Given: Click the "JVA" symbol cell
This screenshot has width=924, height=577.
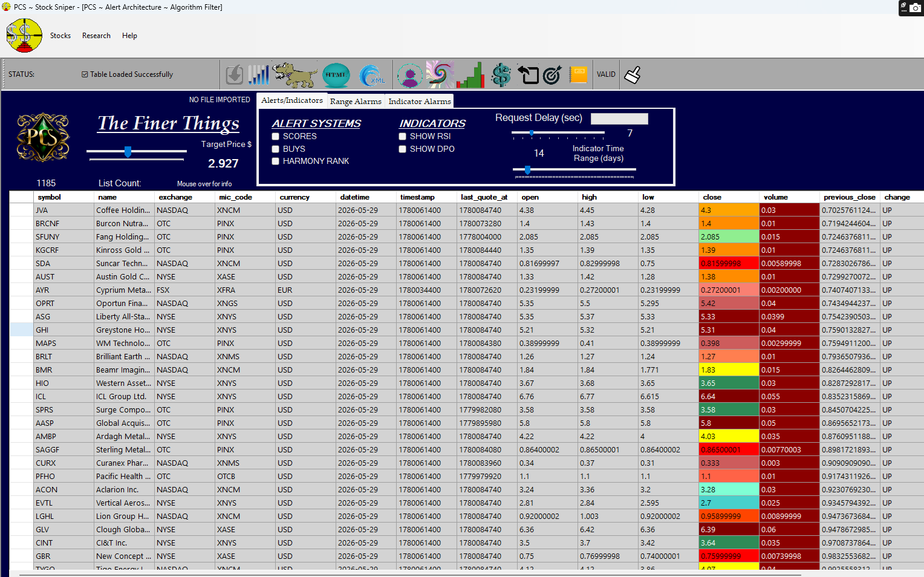Looking at the screenshot, I should pyautogui.click(x=64, y=210).
